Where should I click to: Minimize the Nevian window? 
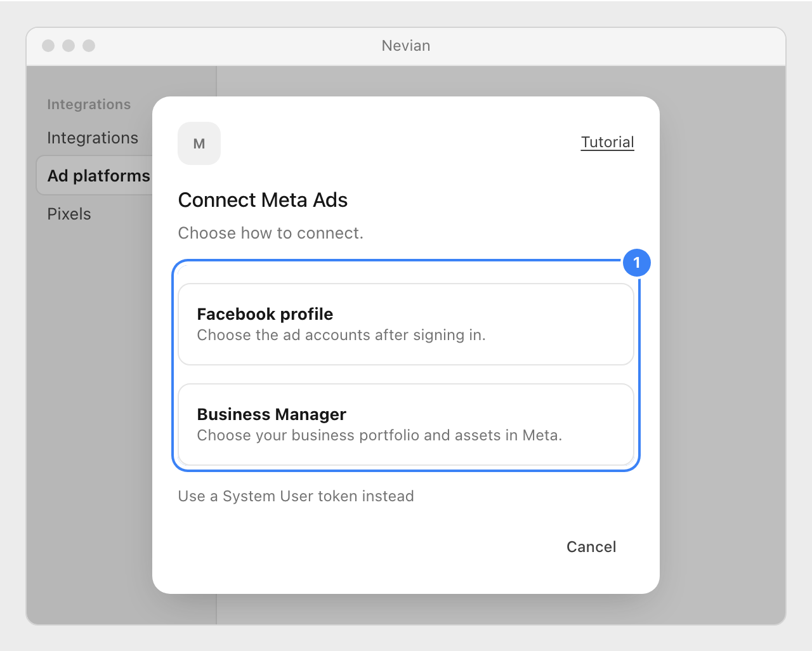click(x=69, y=46)
